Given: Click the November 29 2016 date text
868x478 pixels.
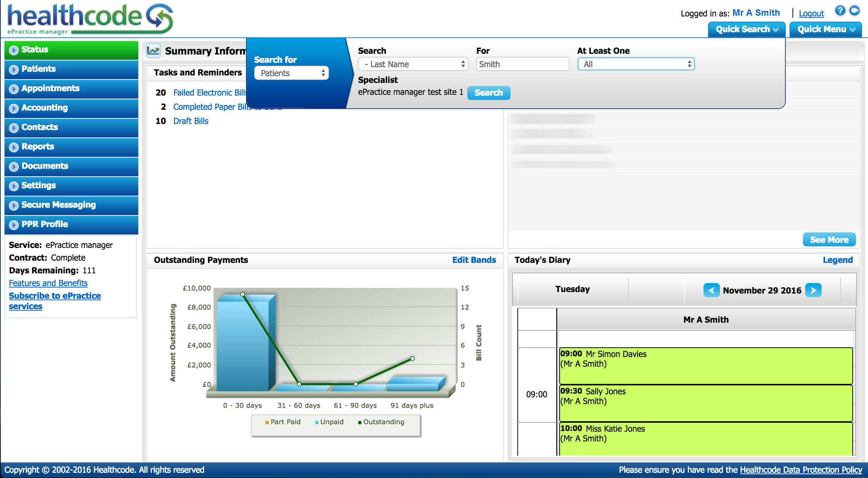Looking at the screenshot, I should pyautogui.click(x=762, y=290).
